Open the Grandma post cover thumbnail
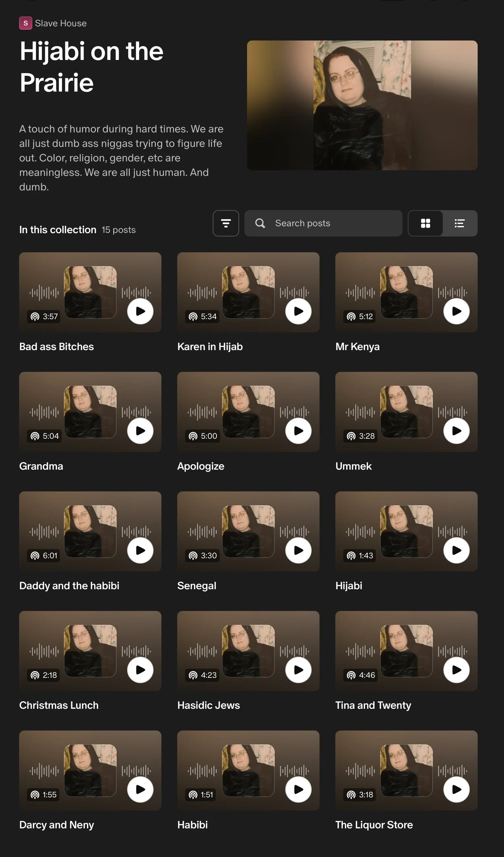This screenshot has height=857, width=504. pos(90,412)
